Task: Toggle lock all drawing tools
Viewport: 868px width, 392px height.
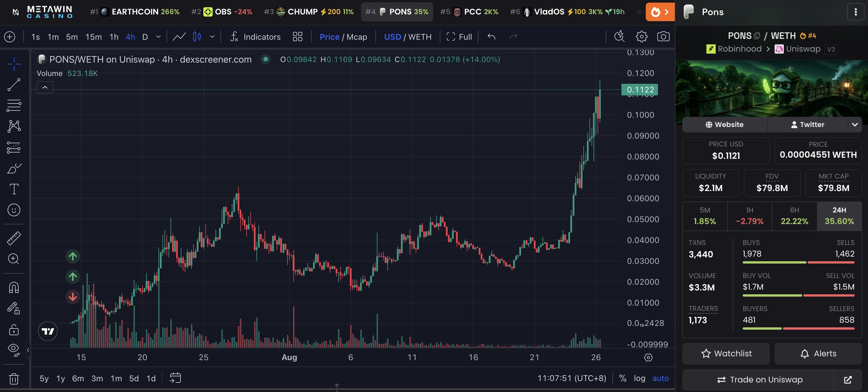Action: click(14, 329)
